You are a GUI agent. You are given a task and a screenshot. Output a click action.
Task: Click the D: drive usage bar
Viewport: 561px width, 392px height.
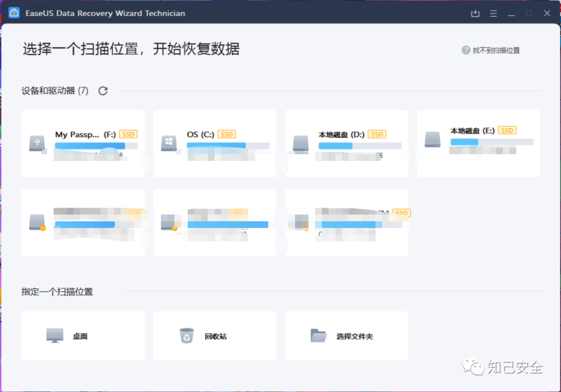360,145
